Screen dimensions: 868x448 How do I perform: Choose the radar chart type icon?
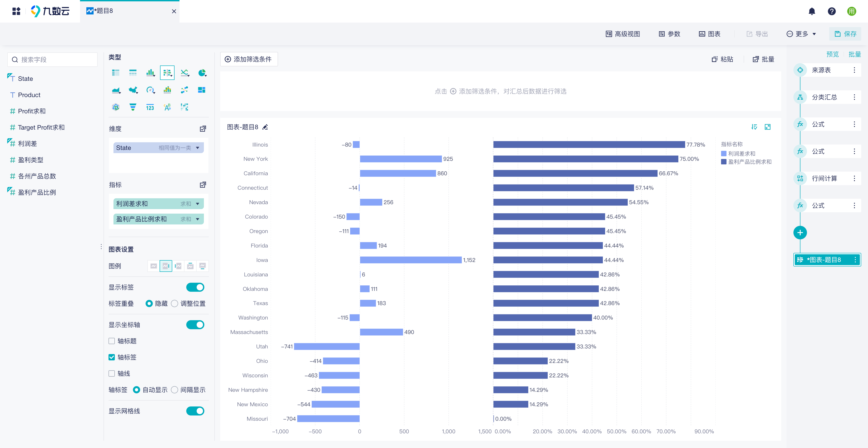(116, 107)
